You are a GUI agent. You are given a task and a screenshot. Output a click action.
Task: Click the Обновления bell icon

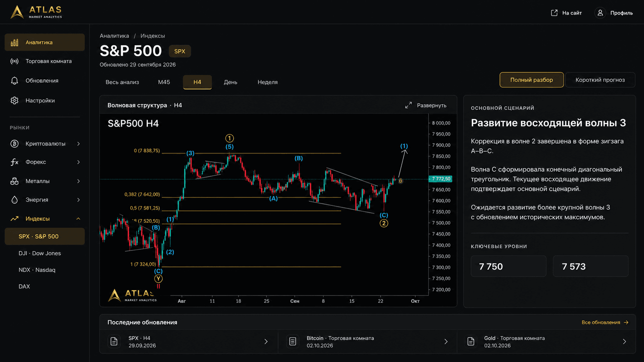click(15, 81)
